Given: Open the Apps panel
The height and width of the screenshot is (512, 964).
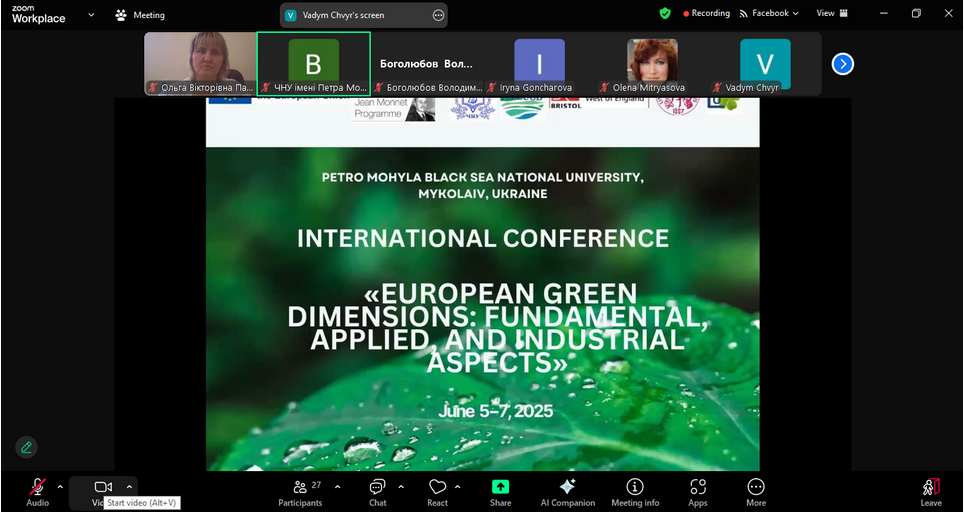Looking at the screenshot, I should tap(698, 494).
